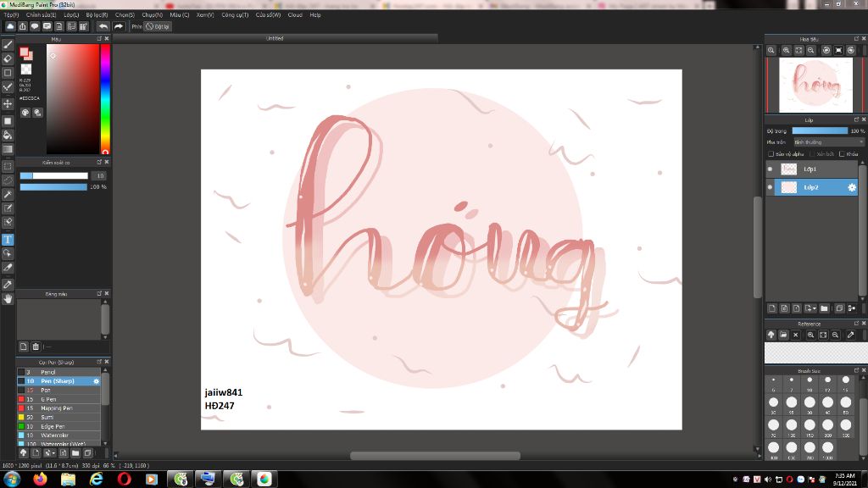
Task: Open Opera from the taskbar
Action: (124, 479)
